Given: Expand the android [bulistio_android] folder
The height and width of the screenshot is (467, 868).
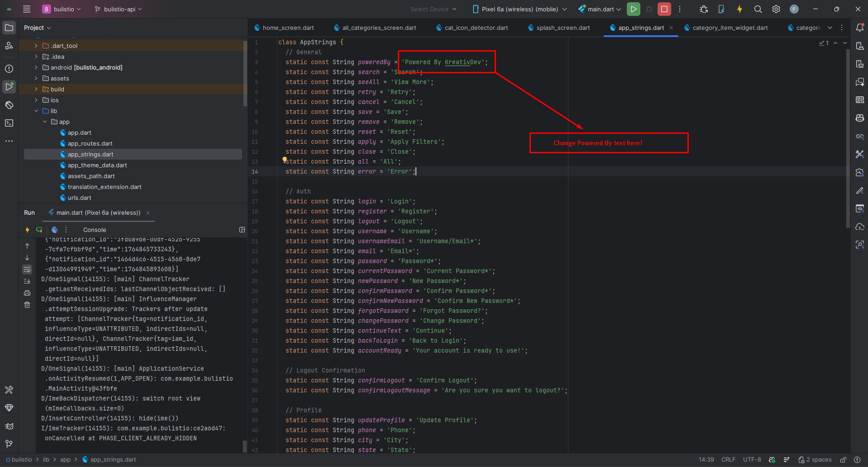Looking at the screenshot, I should point(36,67).
